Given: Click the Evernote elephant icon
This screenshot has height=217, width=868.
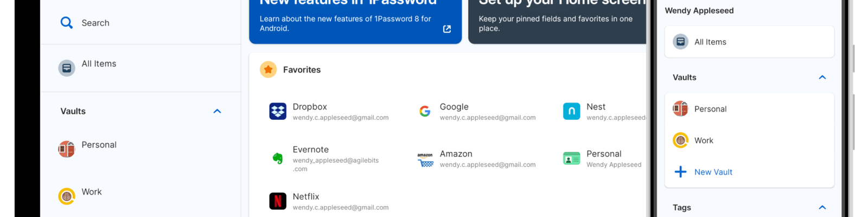Looking at the screenshot, I should tap(278, 158).
